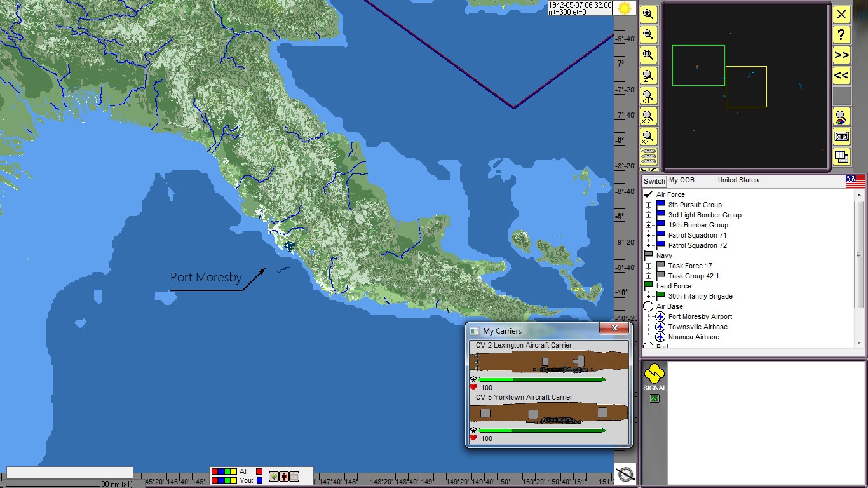Click the magnifier-over-colors icon under the minimap
The width and height of the screenshot is (868, 488).
pos(841,116)
